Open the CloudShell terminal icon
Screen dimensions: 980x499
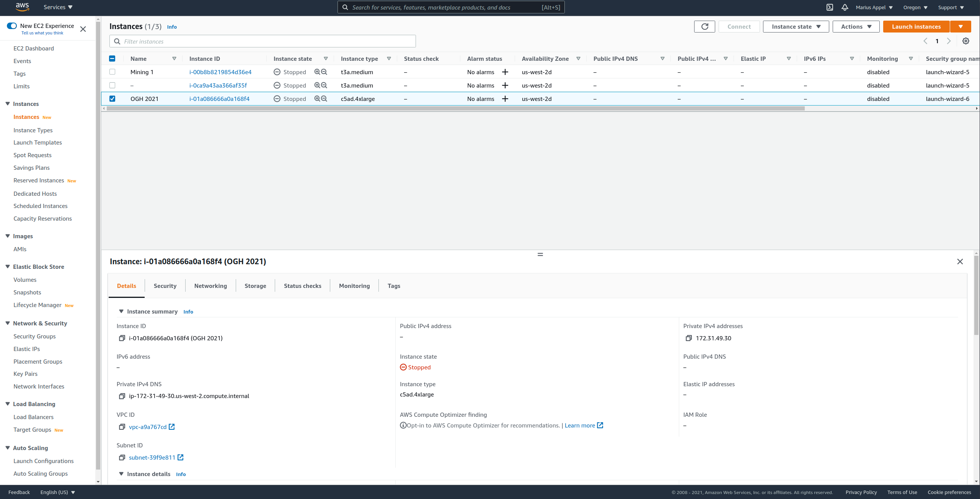point(830,7)
